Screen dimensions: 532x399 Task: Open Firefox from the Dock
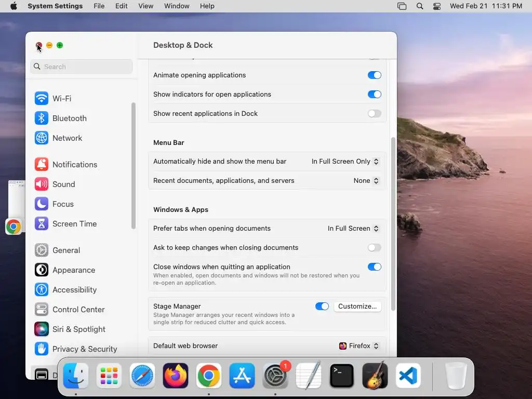(176, 376)
